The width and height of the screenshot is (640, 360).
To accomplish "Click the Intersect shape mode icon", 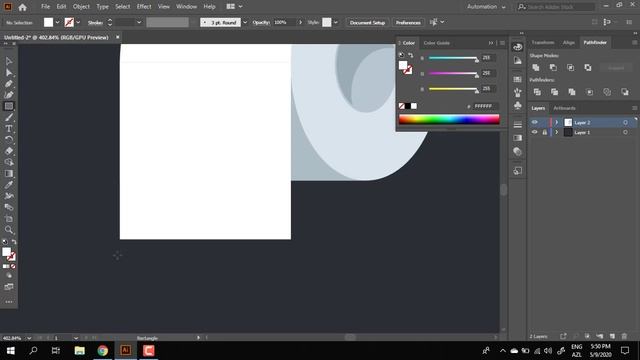I will [570, 67].
